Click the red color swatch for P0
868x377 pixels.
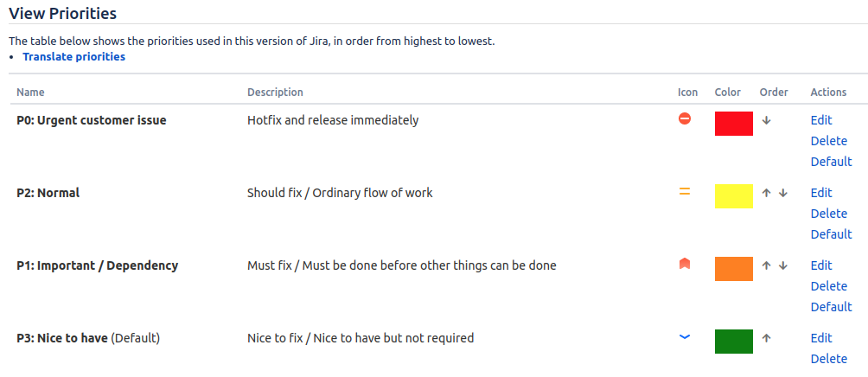coord(733,124)
